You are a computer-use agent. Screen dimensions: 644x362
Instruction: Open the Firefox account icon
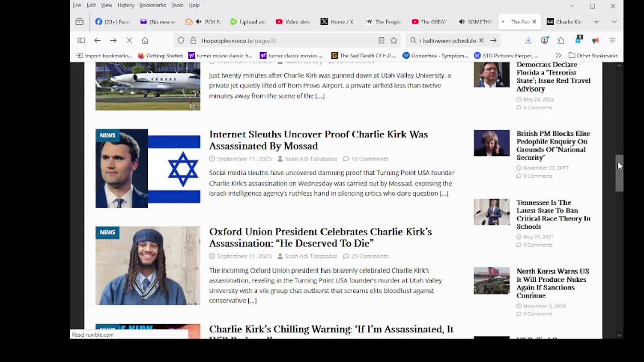[x=545, y=40]
